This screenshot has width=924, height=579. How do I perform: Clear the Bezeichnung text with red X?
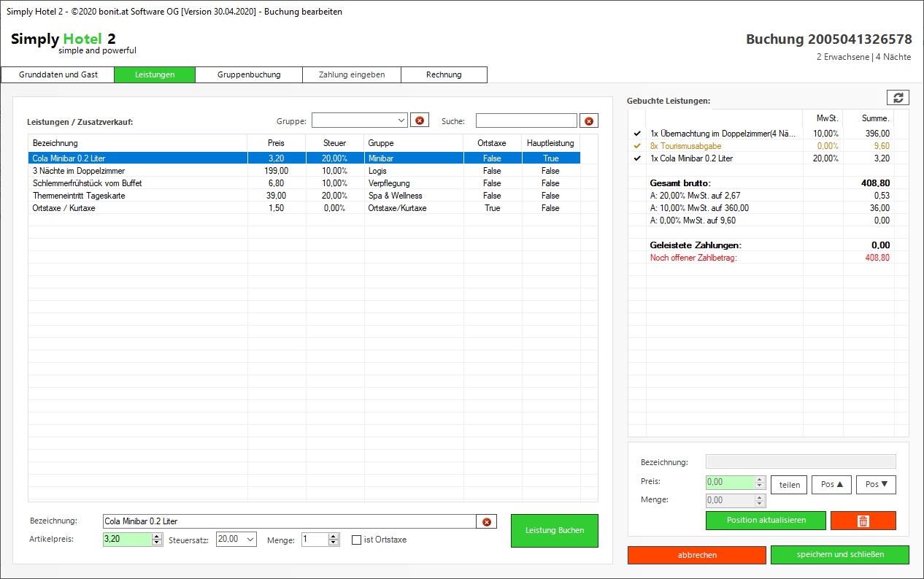(487, 521)
